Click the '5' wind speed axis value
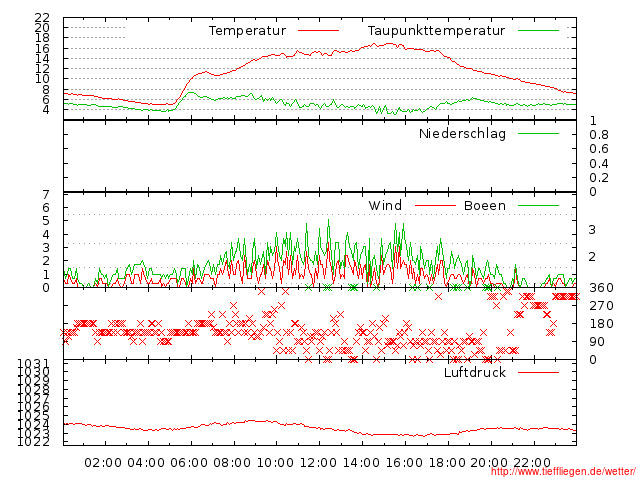 (46, 221)
